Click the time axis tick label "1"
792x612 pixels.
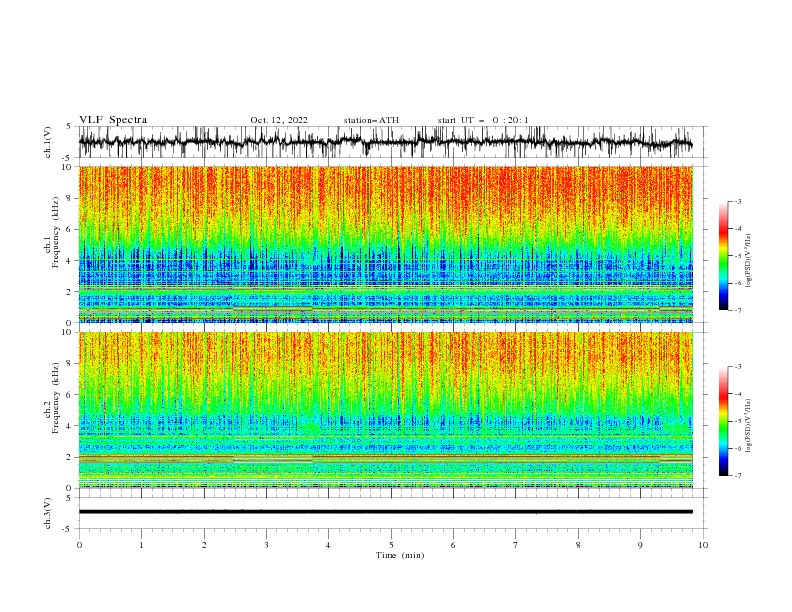(x=141, y=545)
